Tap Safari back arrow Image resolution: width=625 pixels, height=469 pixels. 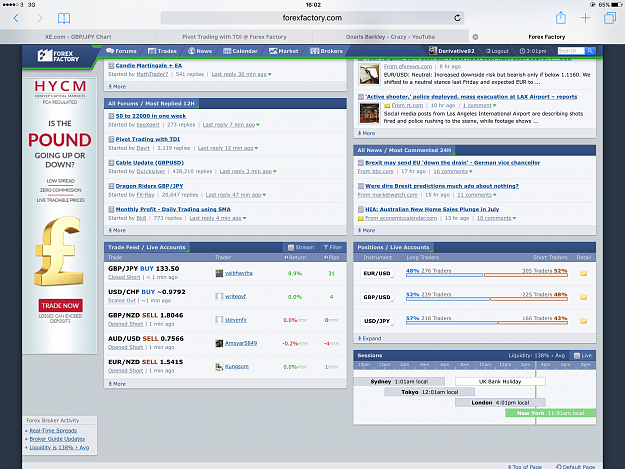point(16,18)
